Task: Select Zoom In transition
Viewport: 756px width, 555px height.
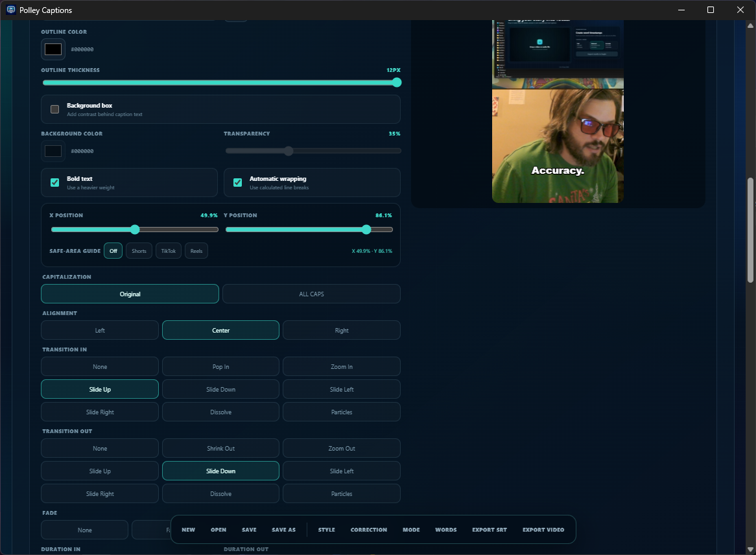Action: coord(341,366)
